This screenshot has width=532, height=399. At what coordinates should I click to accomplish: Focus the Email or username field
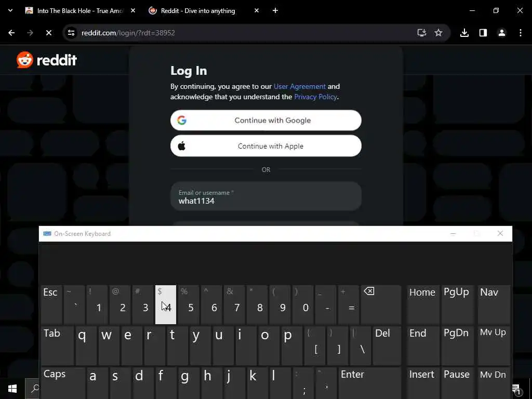[x=265, y=196]
